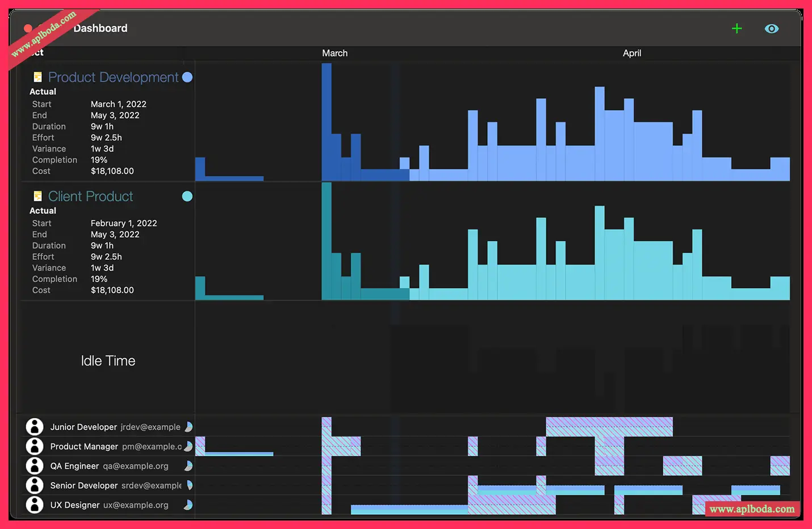812x529 pixels.
Task: Toggle the eye visibility icon in toolbar
Action: tap(772, 28)
